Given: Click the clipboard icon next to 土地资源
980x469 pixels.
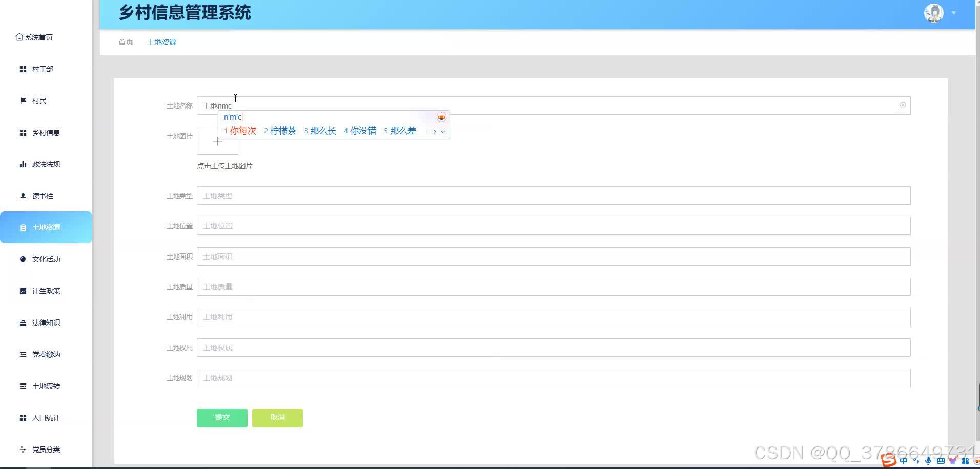Looking at the screenshot, I should pyautogui.click(x=23, y=228).
